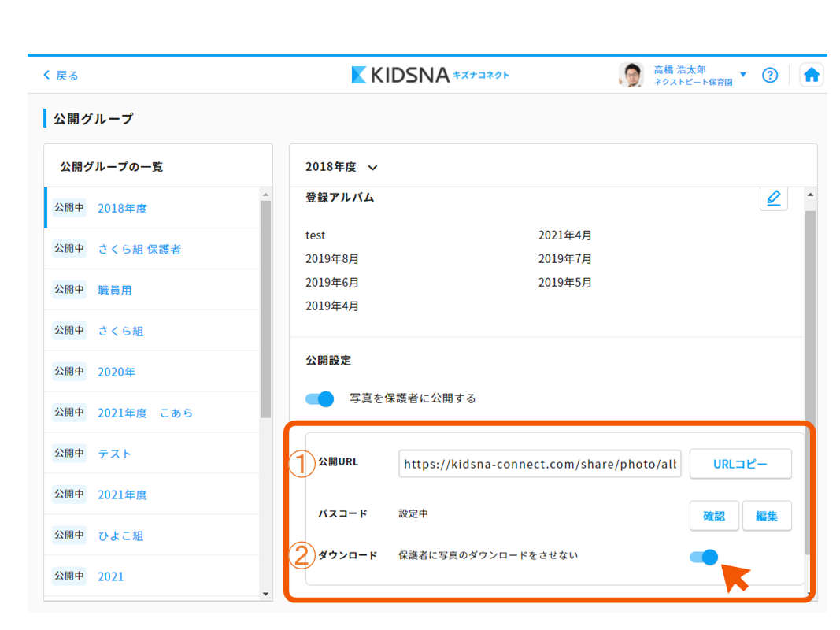
Task: Click the user profile avatar
Action: [x=631, y=75]
